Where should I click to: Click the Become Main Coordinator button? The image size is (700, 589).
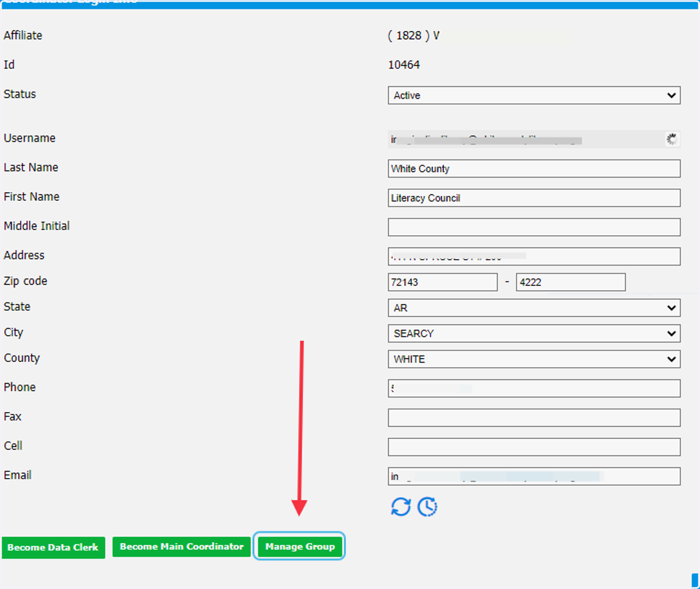click(181, 546)
